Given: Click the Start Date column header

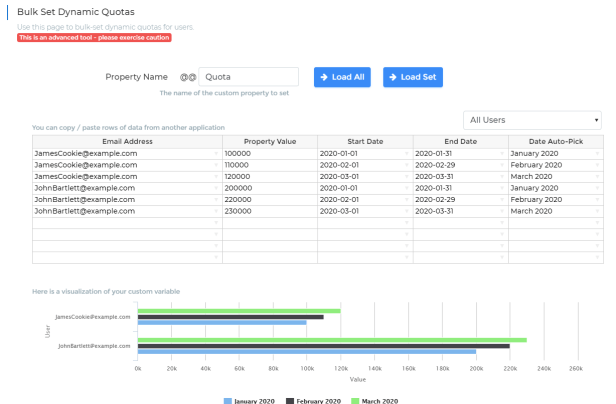Looking at the screenshot, I should point(365,141).
